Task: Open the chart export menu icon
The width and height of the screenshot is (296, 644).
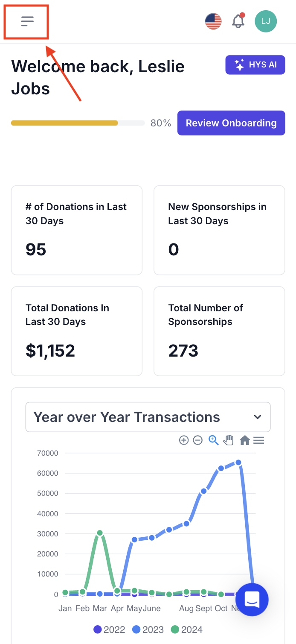Action: [259, 440]
